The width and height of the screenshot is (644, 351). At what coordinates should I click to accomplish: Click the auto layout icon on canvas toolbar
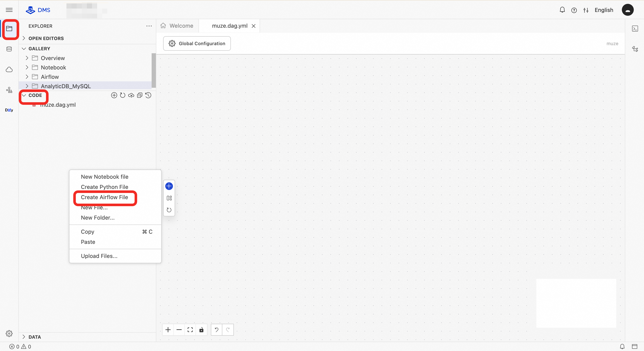(x=169, y=198)
